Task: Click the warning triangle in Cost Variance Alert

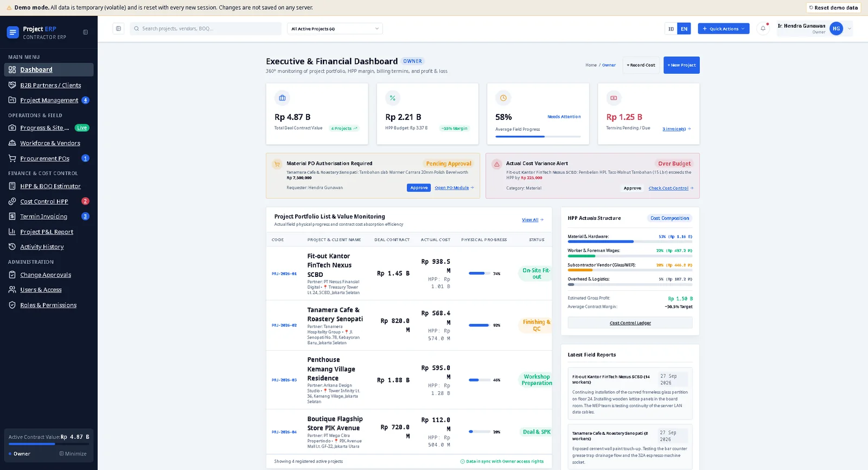Action: point(496,164)
